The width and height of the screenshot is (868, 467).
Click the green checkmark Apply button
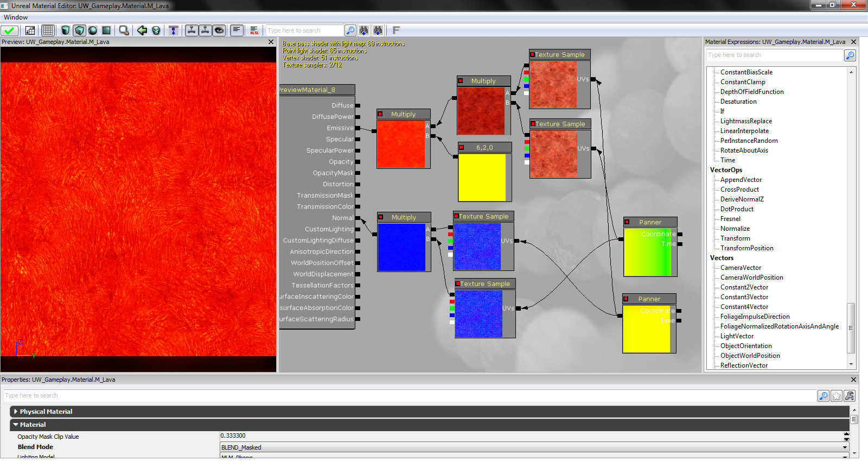click(10, 30)
